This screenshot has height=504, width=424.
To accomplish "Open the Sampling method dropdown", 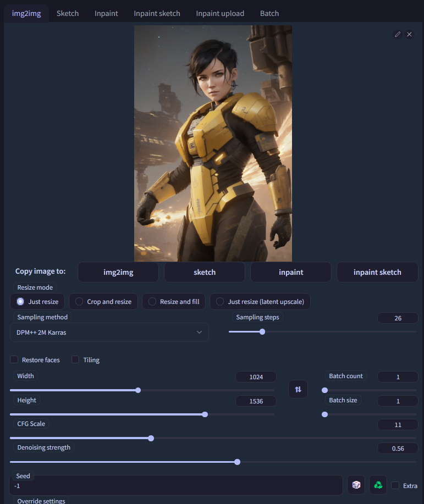I will (x=109, y=333).
